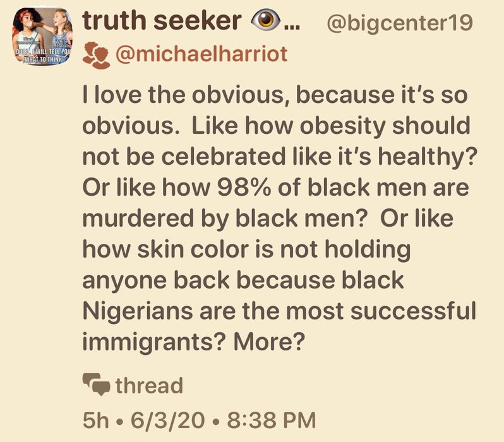The image size is (504, 442).
Task: Show the full thread via "thread" label
Action: (x=149, y=385)
